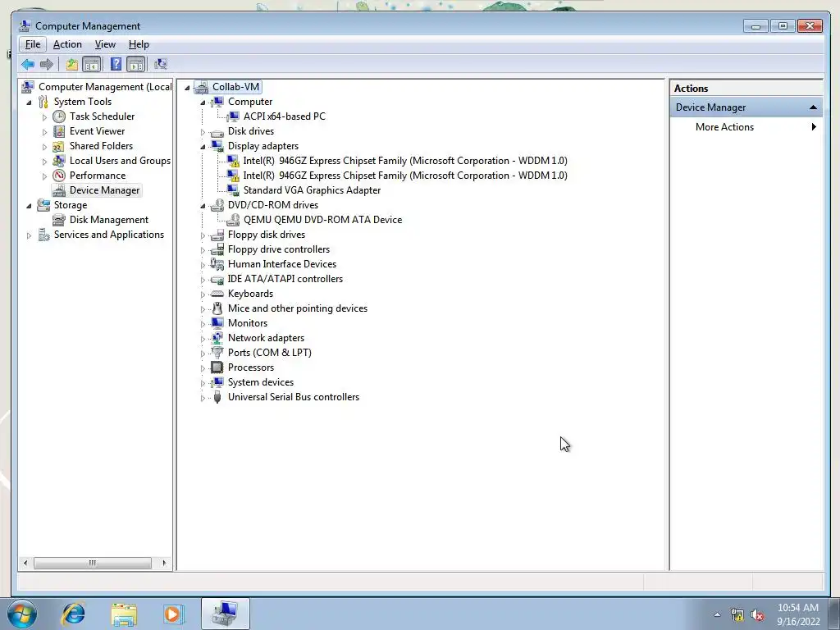Click the blue Help question mark toolbar icon
840x630 pixels.
[x=116, y=65]
